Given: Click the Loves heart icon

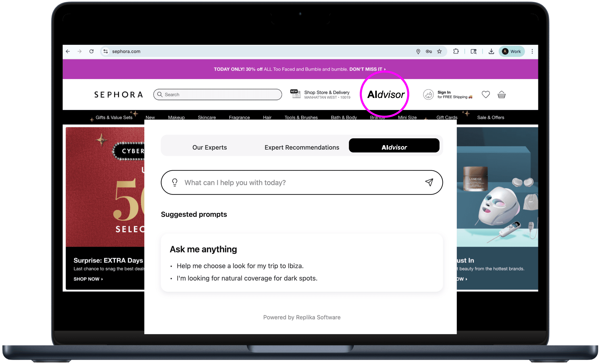Looking at the screenshot, I should pyautogui.click(x=486, y=94).
